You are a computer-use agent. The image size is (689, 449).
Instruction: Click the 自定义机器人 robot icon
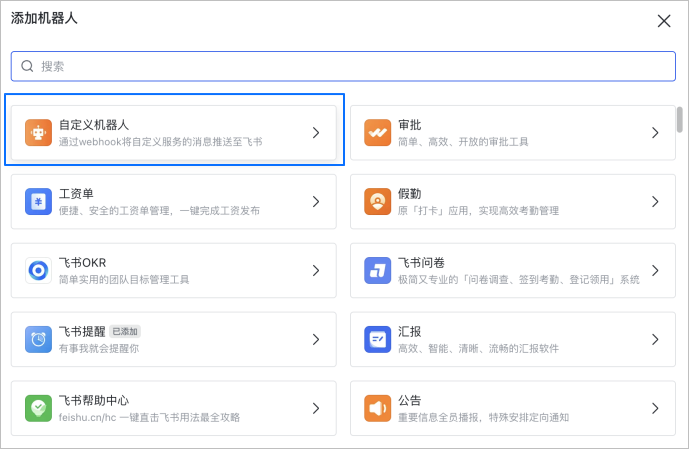pyautogui.click(x=38, y=133)
